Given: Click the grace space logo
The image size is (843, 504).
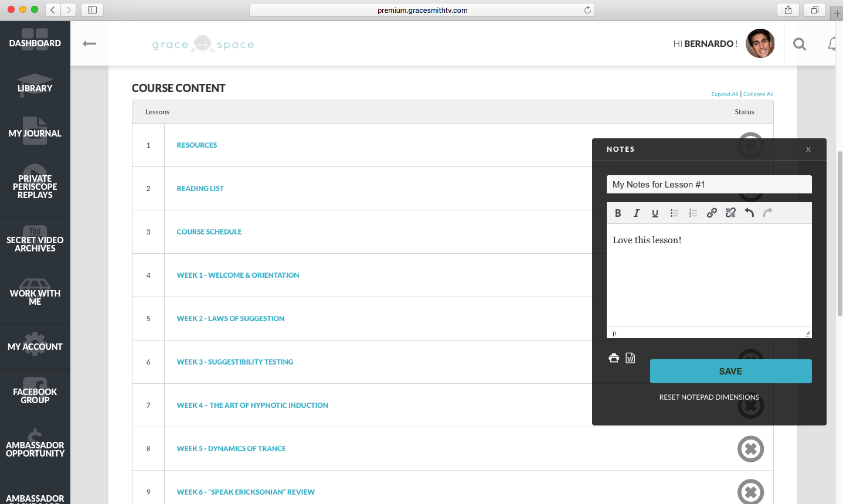Looking at the screenshot, I should pyautogui.click(x=203, y=44).
